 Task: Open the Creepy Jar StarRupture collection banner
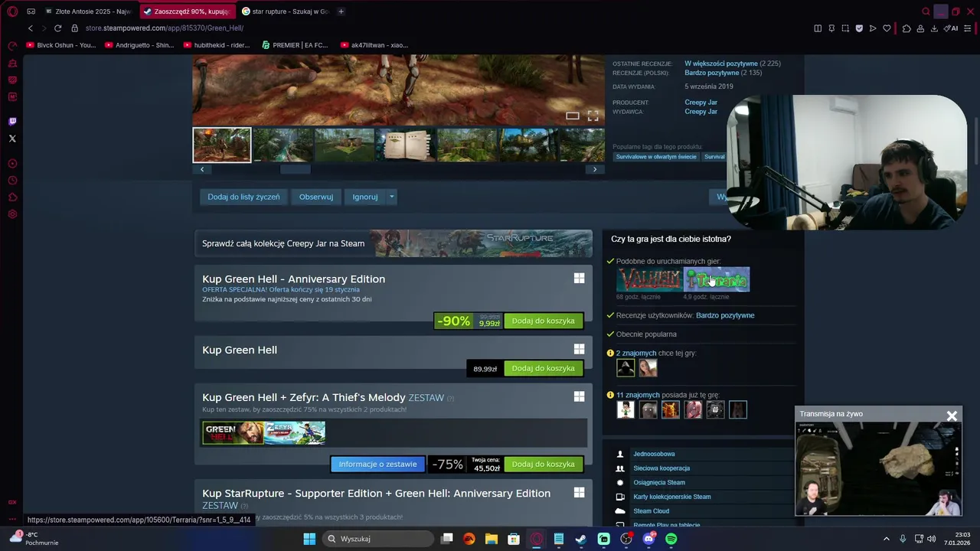click(x=394, y=243)
